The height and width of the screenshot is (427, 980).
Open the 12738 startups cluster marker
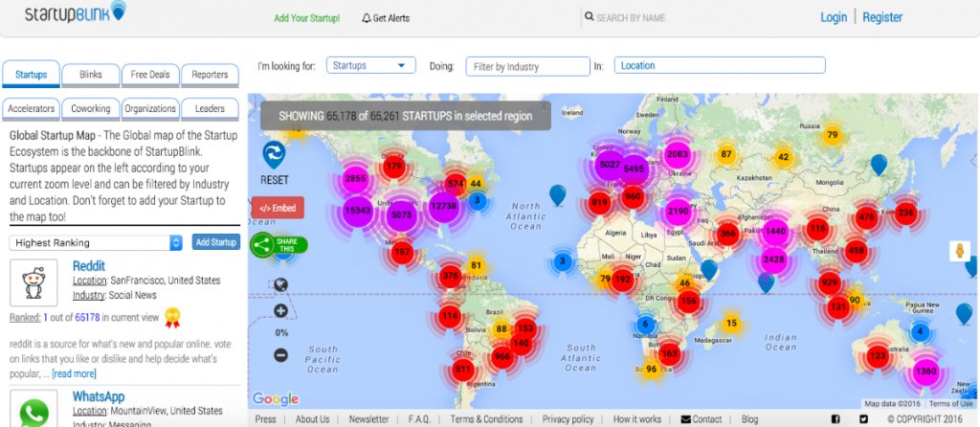(x=444, y=207)
